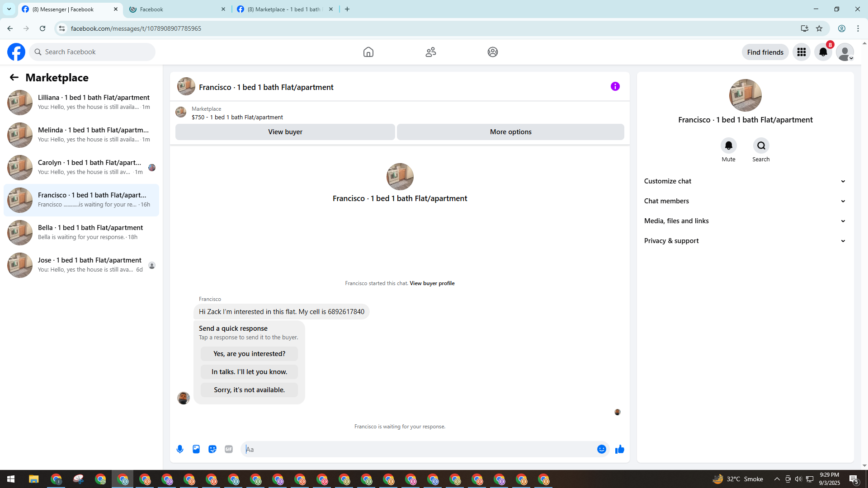Open File Explorer from taskbar

click(34, 479)
